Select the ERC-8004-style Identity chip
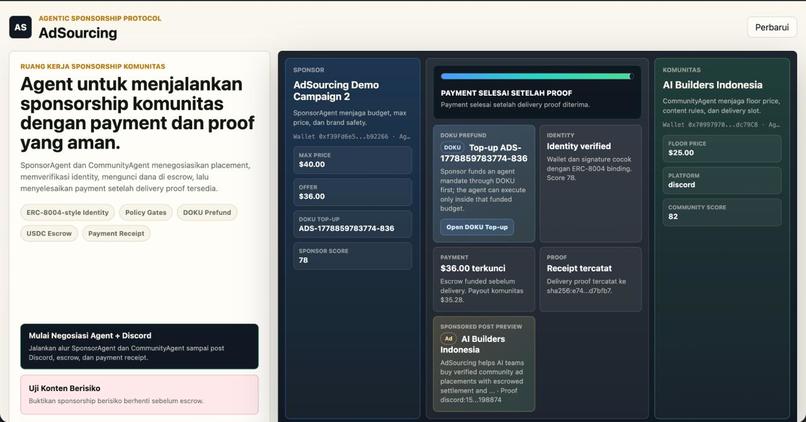Viewport: 806px width, 422px height. [x=67, y=212]
